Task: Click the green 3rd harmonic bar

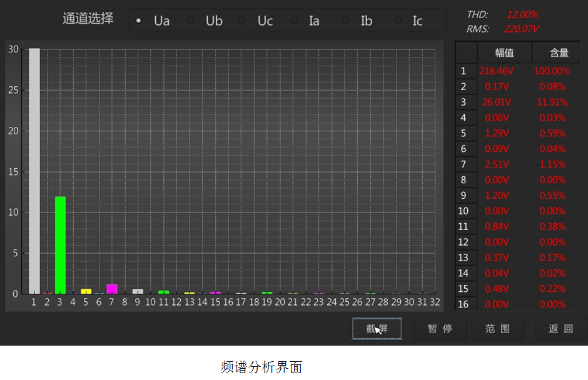Action: (60, 245)
